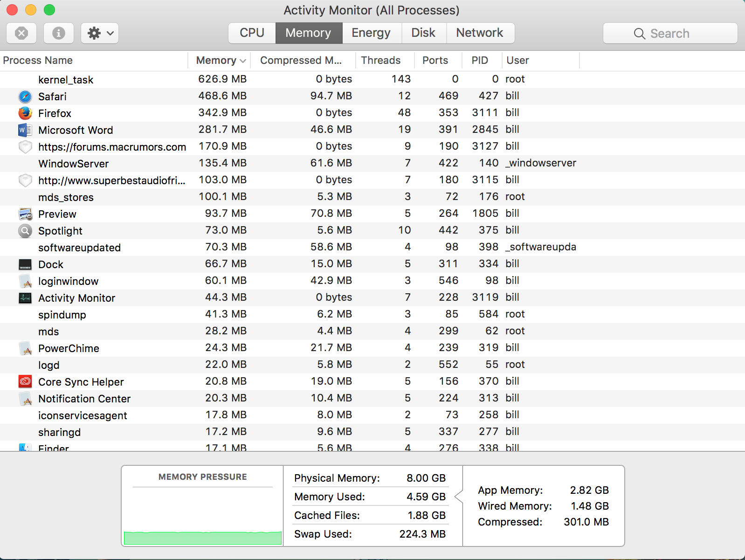Viewport: 745px width, 560px height.
Task: Select the Memory tab
Action: pyautogui.click(x=309, y=33)
